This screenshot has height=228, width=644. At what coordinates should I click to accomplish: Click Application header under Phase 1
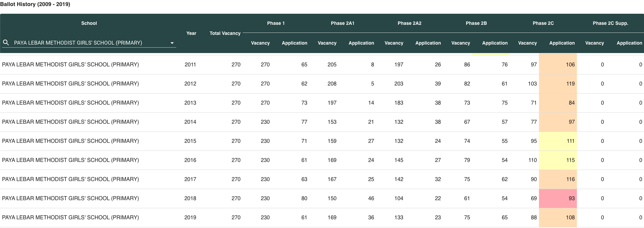tap(295, 43)
